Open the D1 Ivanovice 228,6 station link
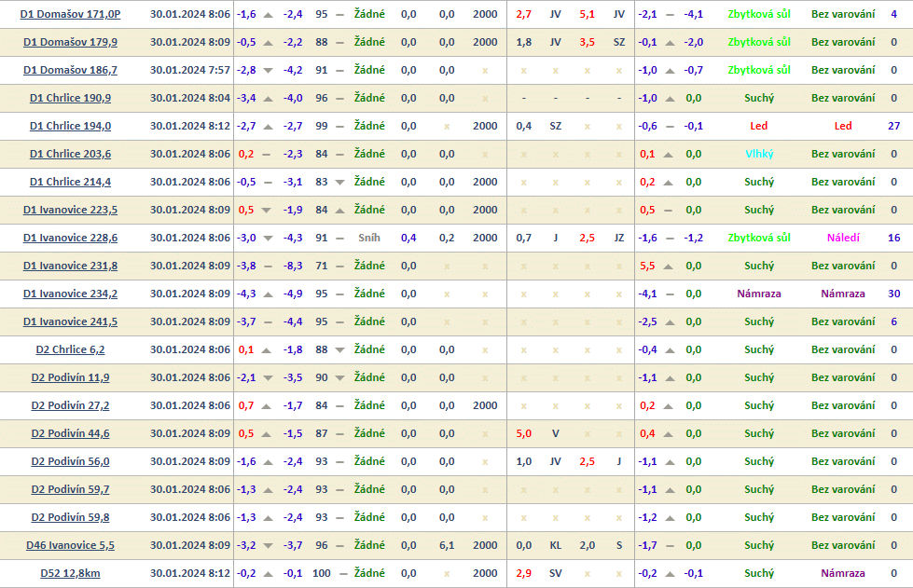Image resolution: width=913 pixels, height=588 pixels. click(70, 239)
